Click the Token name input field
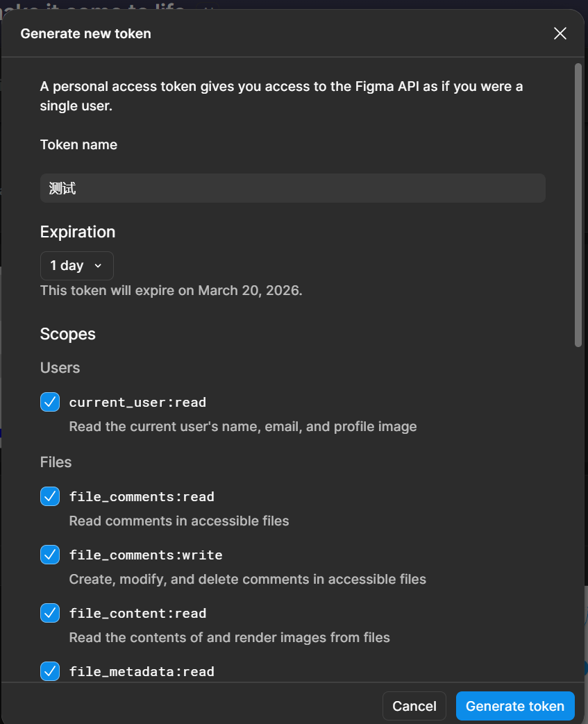Screen dimensions: 588x724 (292, 188)
